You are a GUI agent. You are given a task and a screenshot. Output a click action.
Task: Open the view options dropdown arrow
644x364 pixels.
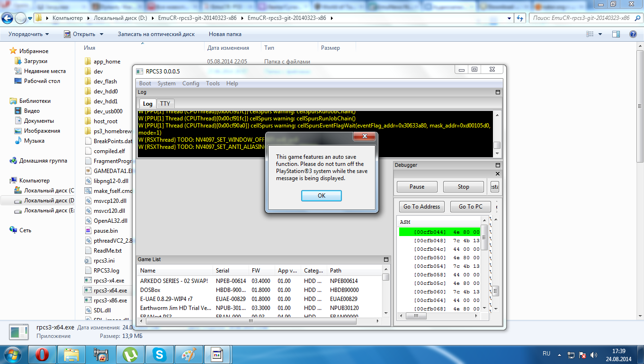(600, 34)
